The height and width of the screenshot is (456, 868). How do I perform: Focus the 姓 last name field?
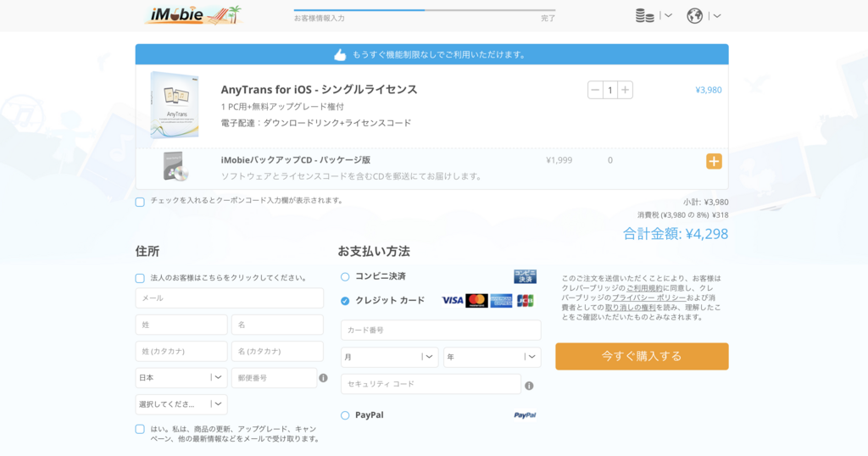[181, 325]
